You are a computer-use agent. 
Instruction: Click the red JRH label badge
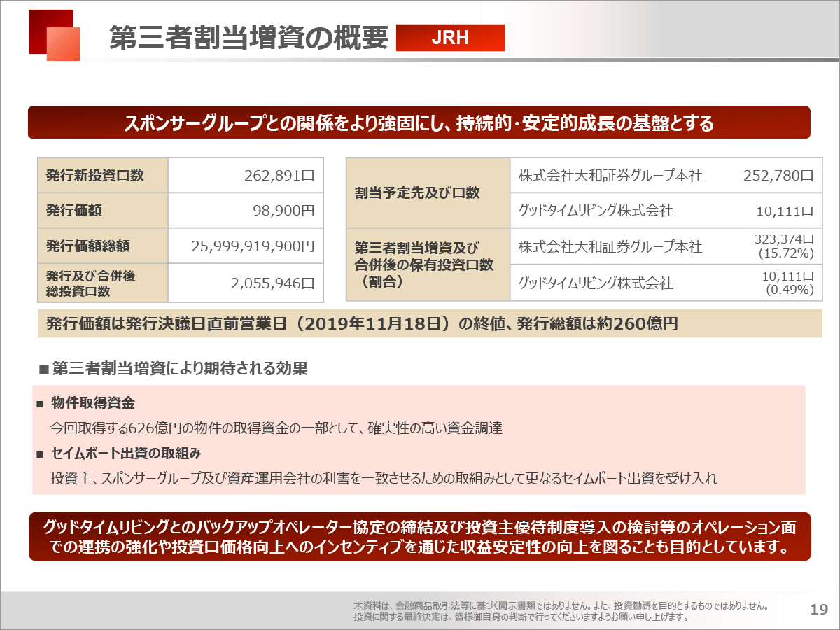[x=450, y=38]
